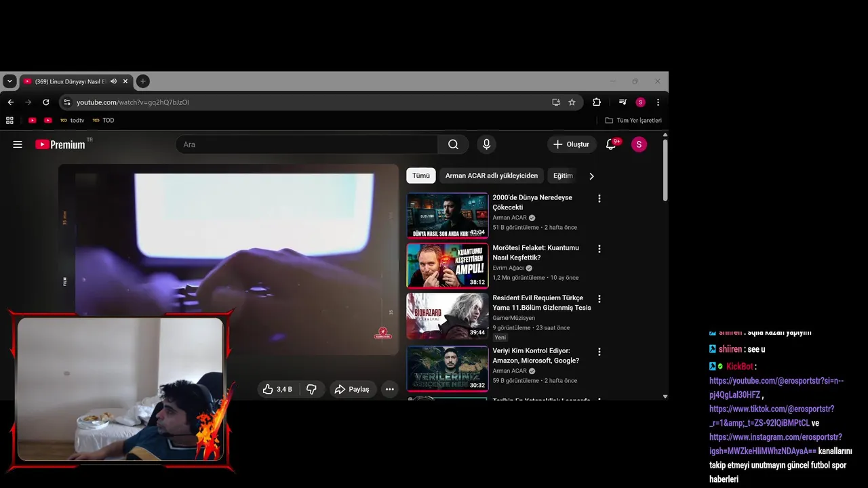This screenshot has height=488, width=868.
Task: Reload the current page
Action: click(46, 102)
